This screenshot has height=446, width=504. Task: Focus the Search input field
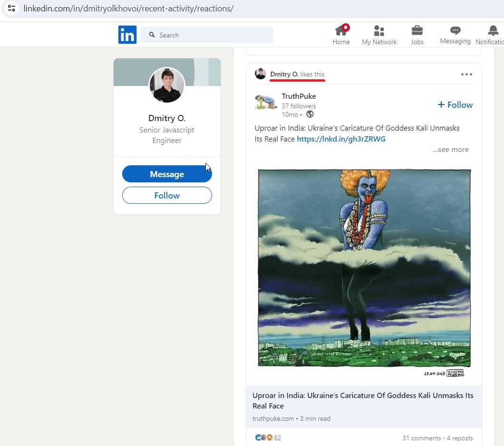click(207, 35)
